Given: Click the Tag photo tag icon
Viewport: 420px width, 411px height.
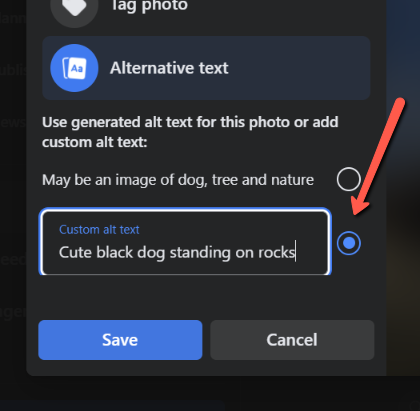Looking at the screenshot, I should [x=74, y=7].
